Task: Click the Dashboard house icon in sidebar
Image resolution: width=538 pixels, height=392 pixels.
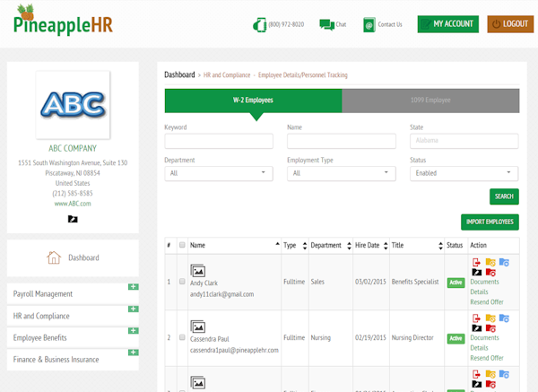Action: 54,257
